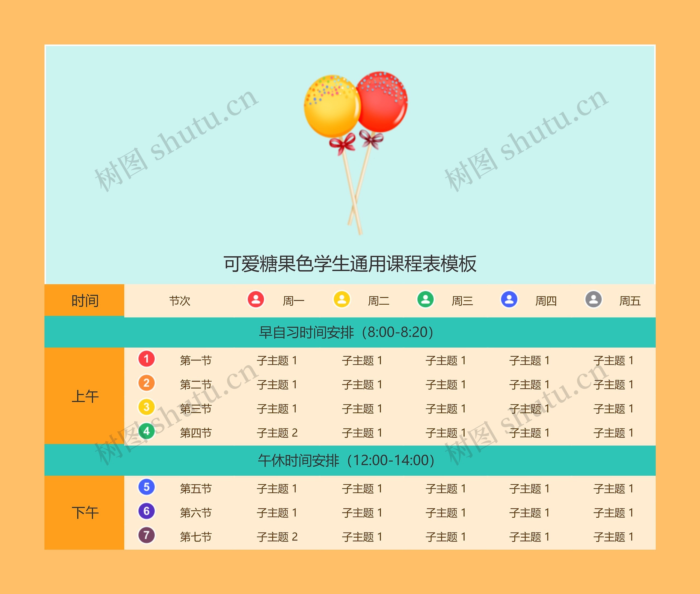Select 子主题 2 in the 第四节 row
The image size is (700, 594).
(x=277, y=433)
